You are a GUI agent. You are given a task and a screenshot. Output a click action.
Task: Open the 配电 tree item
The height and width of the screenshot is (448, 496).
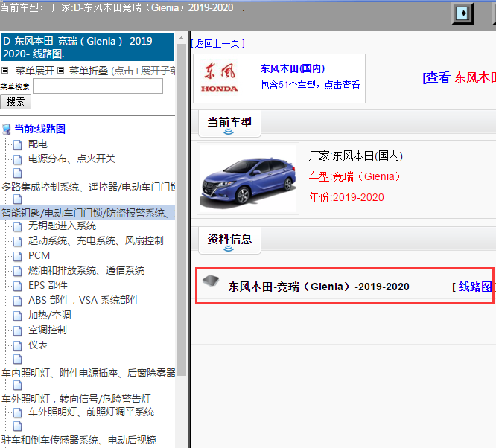click(38, 144)
